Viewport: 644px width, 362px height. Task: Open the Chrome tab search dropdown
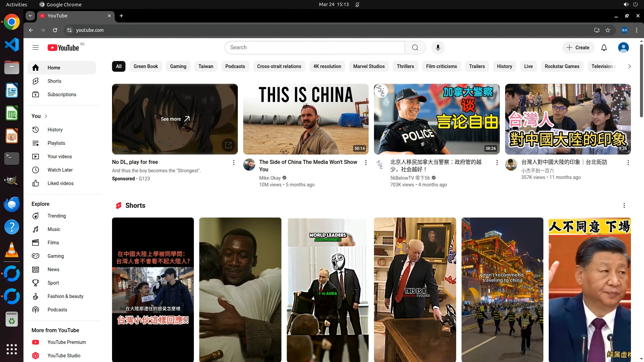(x=30, y=16)
